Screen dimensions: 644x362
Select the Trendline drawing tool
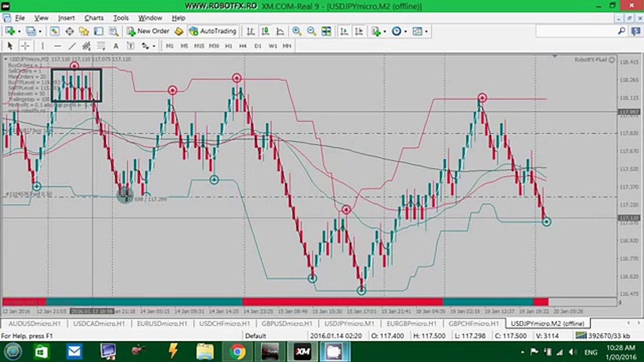pos(72,46)
